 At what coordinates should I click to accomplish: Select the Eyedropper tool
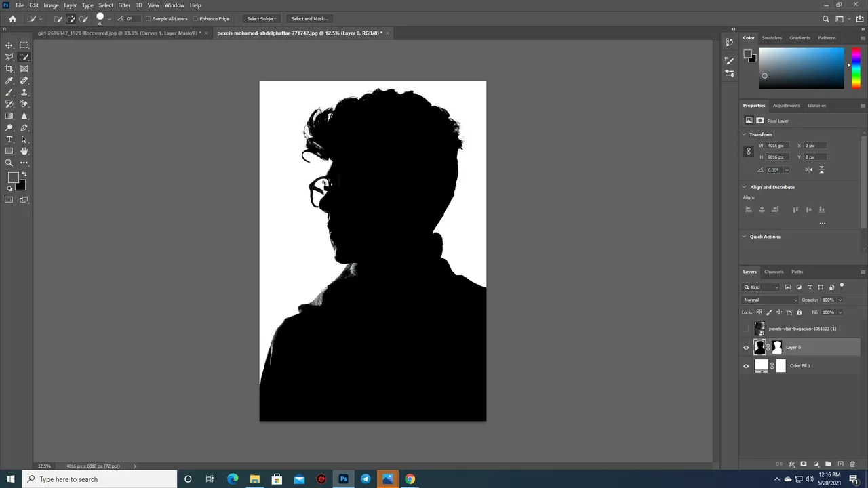[x=9, y=81]
